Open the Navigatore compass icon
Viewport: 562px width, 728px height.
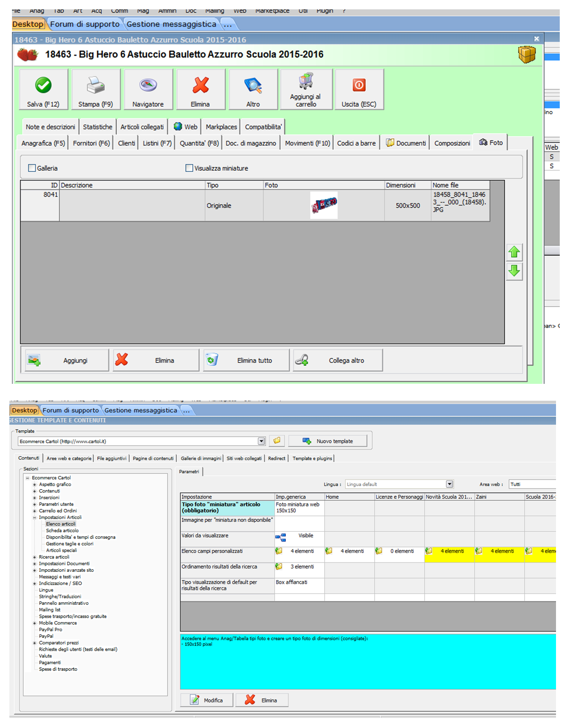pos(148,85)
